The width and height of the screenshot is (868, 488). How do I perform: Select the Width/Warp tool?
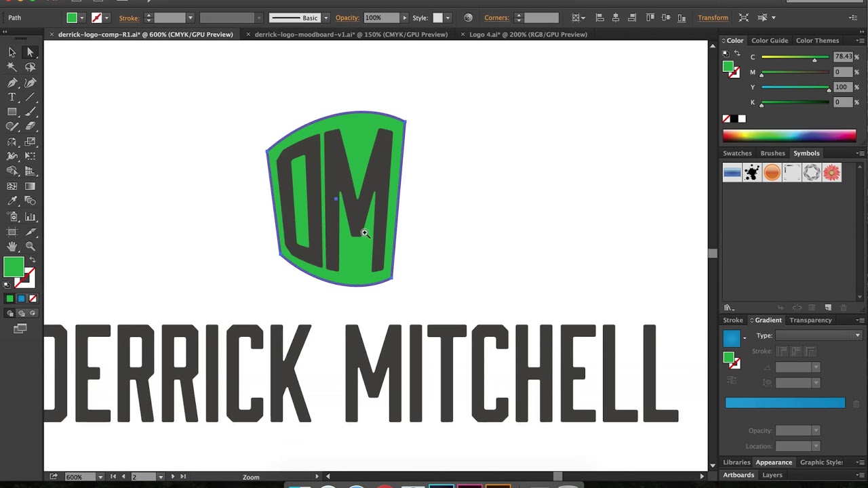pos(12,157)
